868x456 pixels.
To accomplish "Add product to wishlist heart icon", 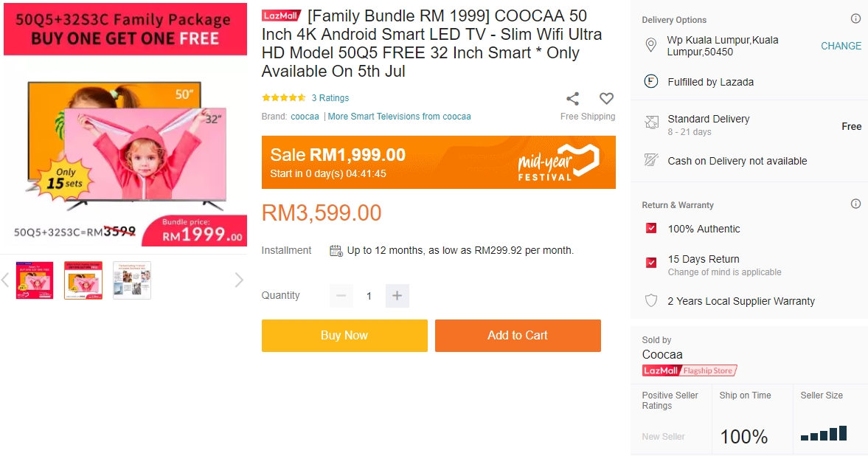I will [x=606, y=99].
